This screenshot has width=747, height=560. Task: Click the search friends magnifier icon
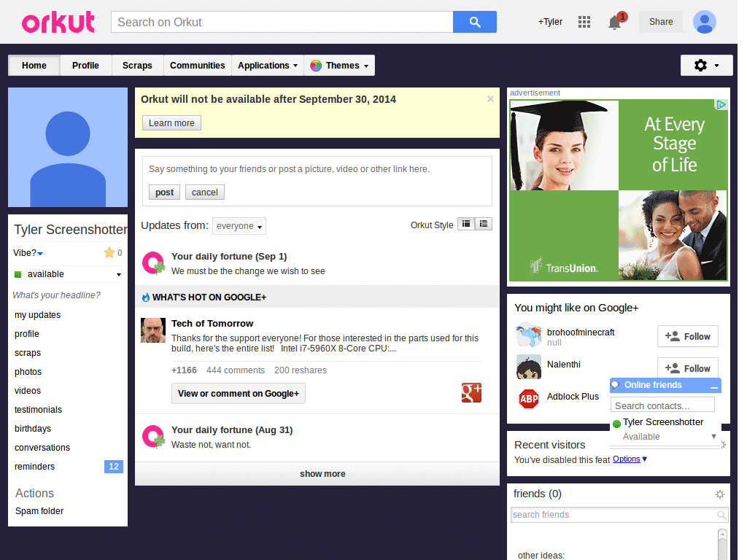[x=721, y=515]
